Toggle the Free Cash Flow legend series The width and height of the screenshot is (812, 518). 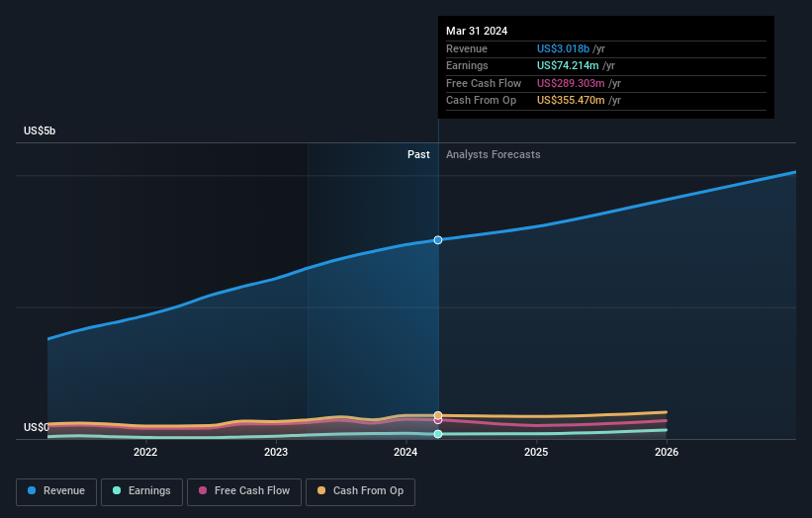click(244, 491)
